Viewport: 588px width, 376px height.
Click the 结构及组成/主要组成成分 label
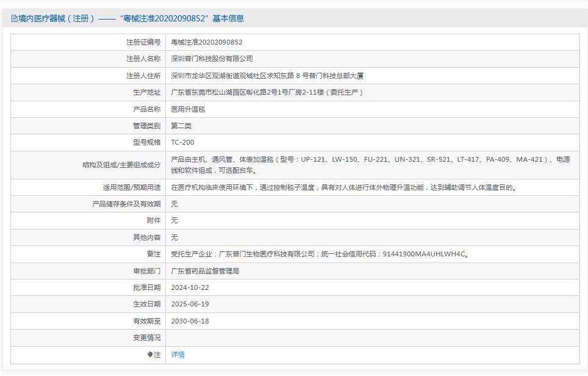(121, 165)
